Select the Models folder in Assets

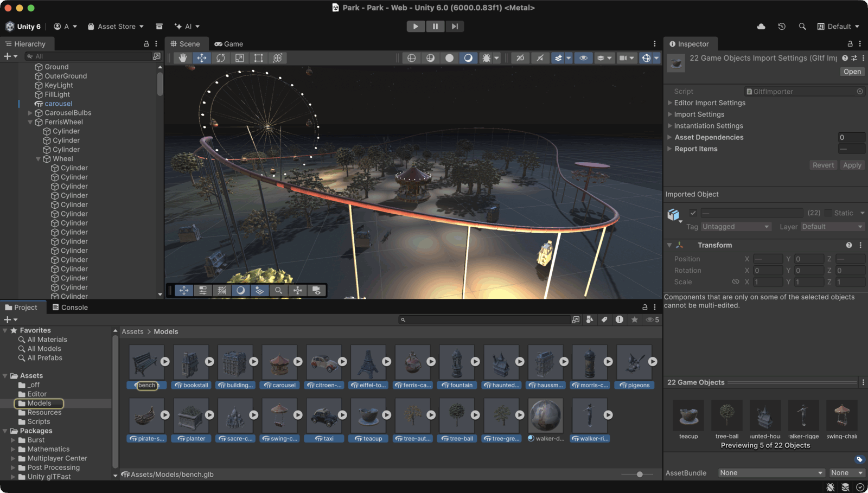pyautogui.click(x=39, y=404)
